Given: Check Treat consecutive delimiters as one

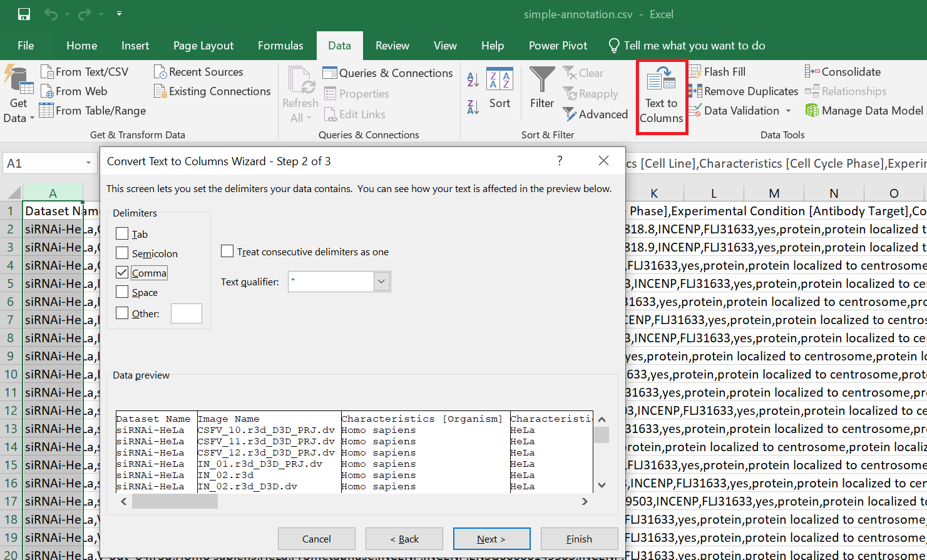Looking at the screenshot, I should coord(227,252).
